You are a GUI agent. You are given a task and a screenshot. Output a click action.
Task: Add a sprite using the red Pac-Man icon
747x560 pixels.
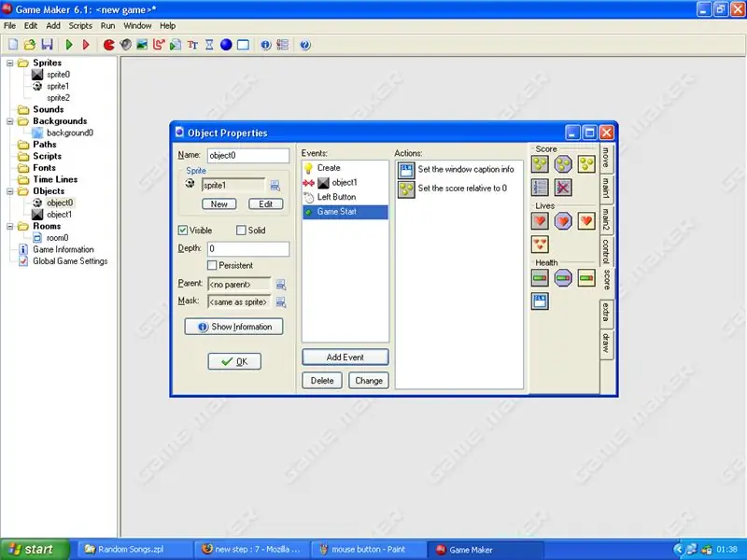[x=108, y=45]
